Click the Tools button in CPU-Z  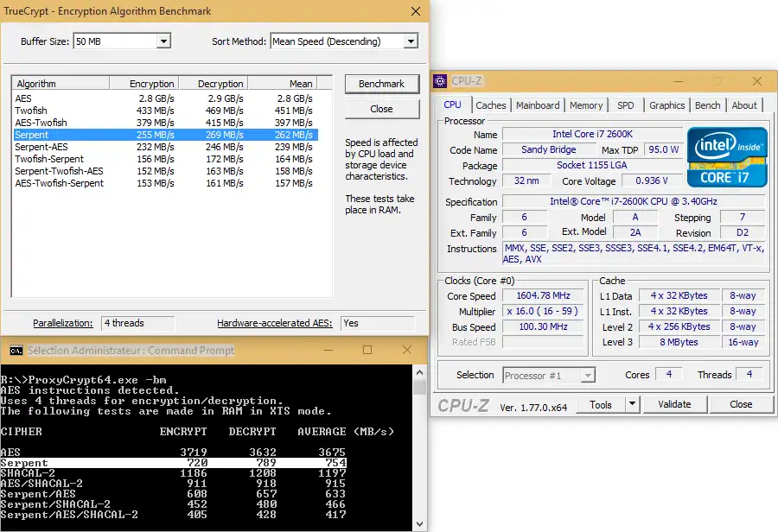click(601, 404)
